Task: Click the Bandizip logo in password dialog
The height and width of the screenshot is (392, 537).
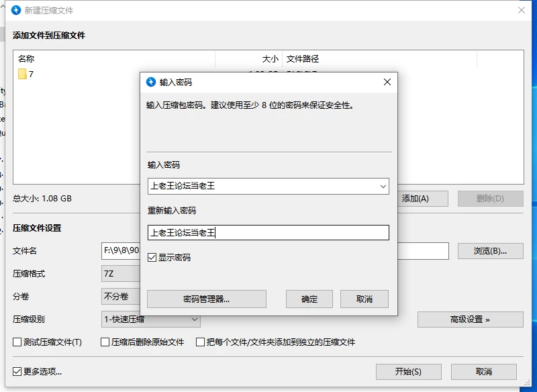Action: point(150,82)
